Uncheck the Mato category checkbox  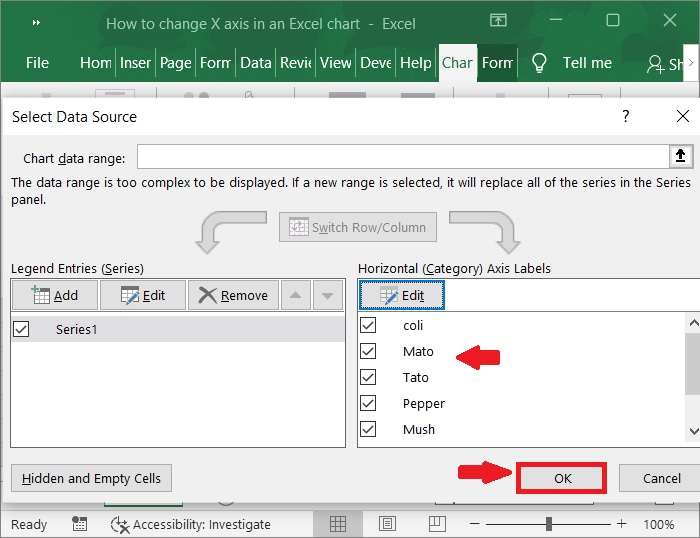click(x=368, y=351)
